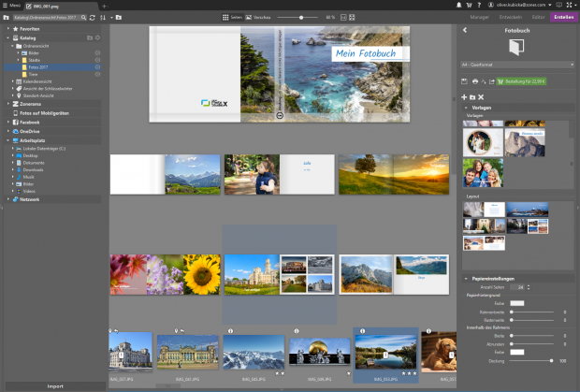Collapse the Papiereinstellungen section
The height and width of the screenshot is (392, 580).
pyautogui.click(x=467, y=279)
